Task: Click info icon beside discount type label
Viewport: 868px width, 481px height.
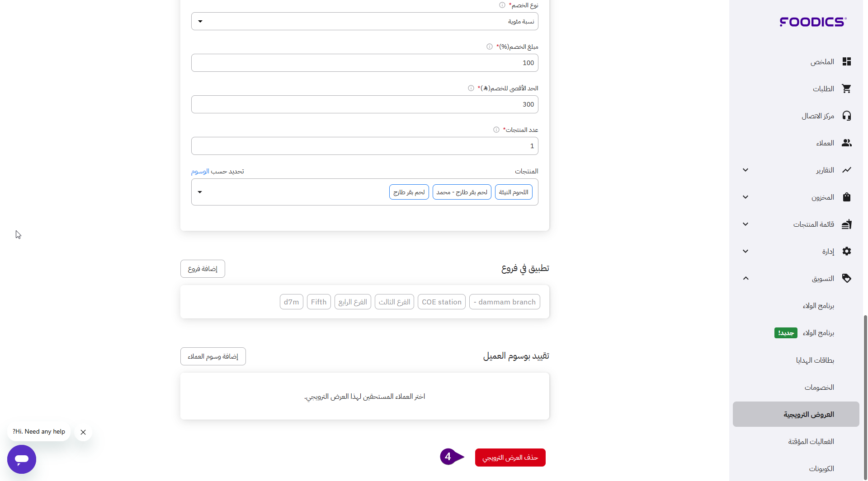Action: 502,5
